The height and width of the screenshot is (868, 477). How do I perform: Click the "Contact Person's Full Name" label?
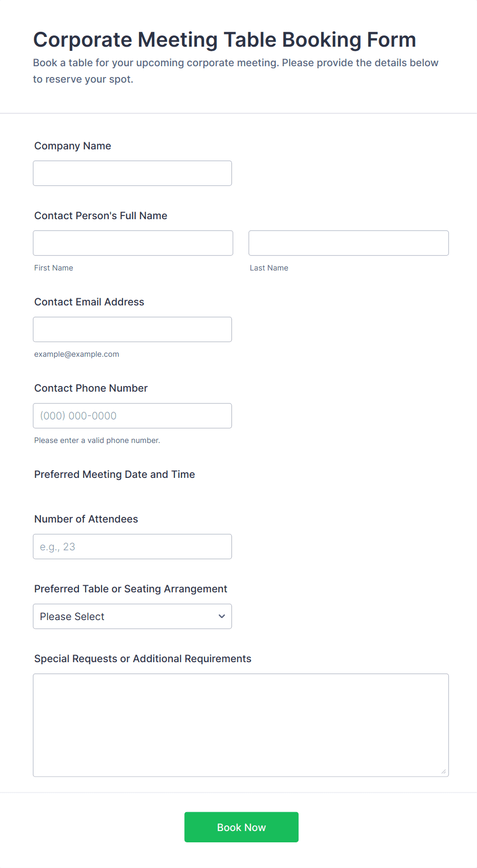pyautogui.click(x=101, y=216)
